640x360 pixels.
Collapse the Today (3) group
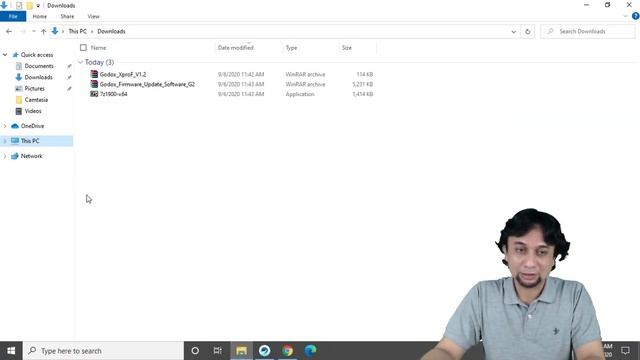(80, 62)
